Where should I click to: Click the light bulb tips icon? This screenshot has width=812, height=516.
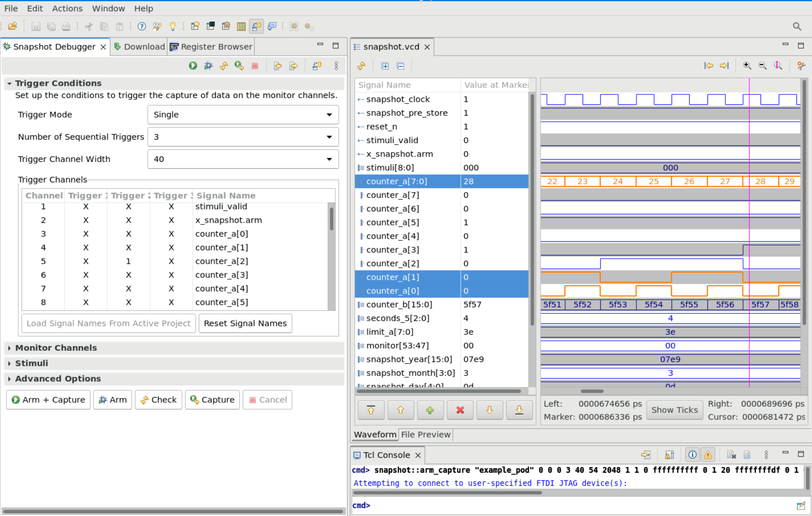[173, 26]
